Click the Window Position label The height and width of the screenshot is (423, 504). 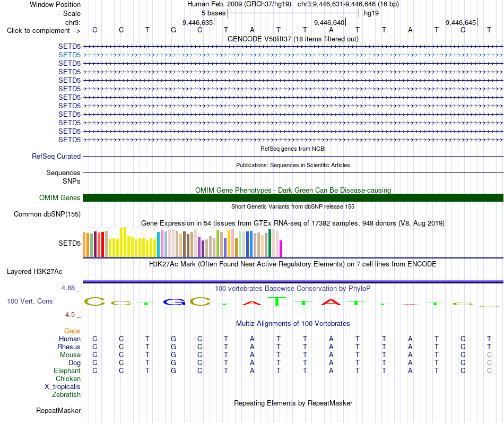pos(55,4)
